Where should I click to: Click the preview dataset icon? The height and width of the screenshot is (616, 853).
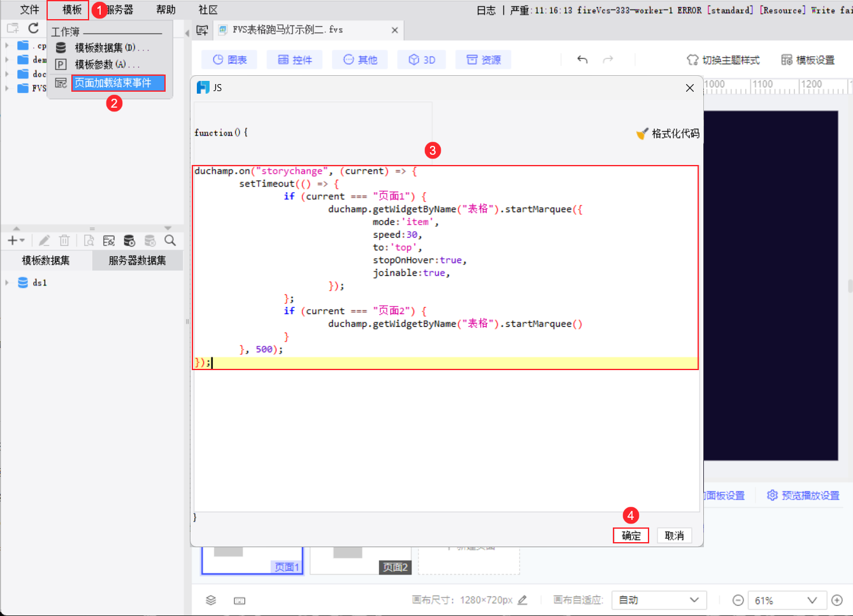click(x=89, y=240)
